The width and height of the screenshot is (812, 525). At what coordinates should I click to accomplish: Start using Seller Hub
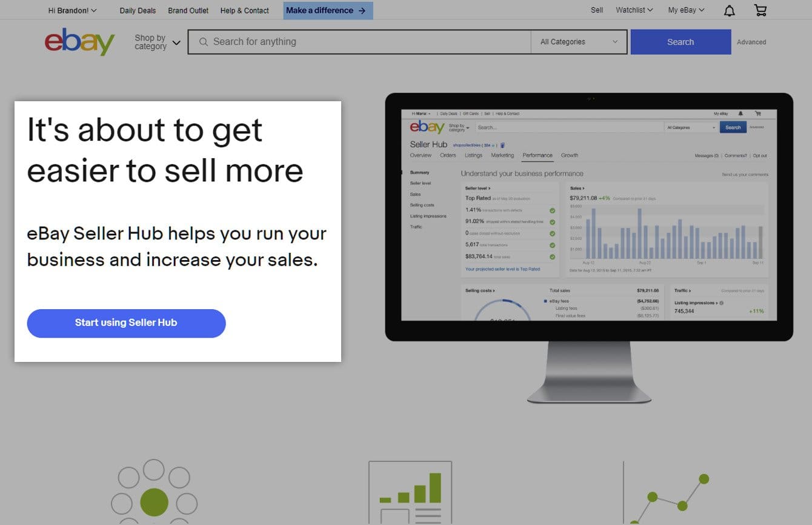tap(126, 323)
